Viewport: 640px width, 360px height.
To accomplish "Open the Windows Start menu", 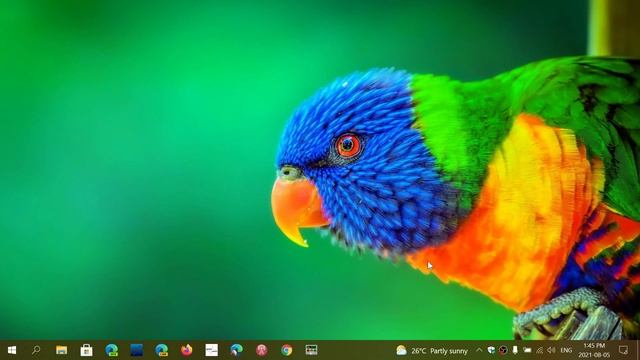I will (11, 350).
